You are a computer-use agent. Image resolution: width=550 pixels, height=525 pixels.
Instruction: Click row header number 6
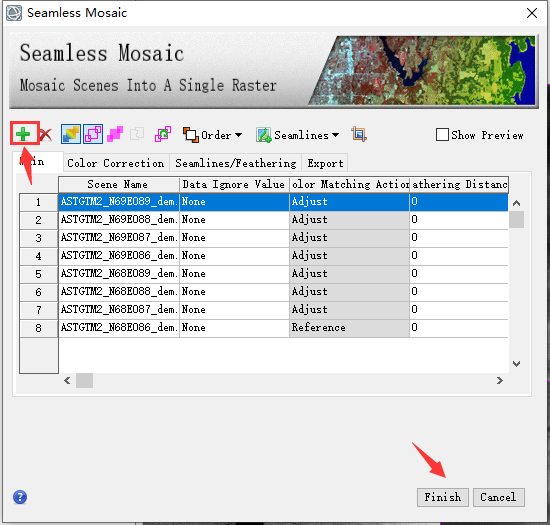coord(39,292)
